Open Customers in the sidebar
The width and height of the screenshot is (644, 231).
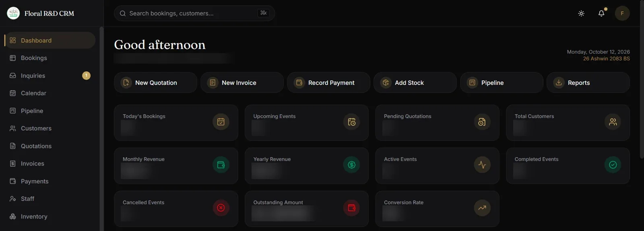pos(50,128)
